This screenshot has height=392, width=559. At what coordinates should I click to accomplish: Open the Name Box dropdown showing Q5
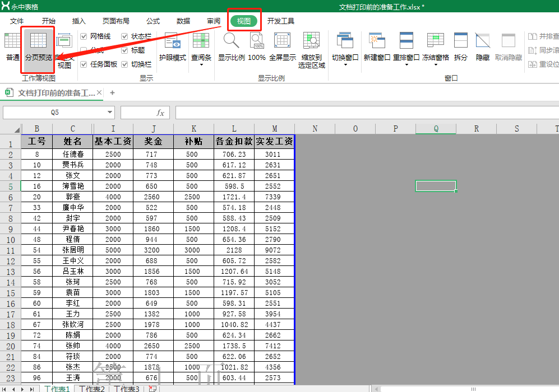[x=109, y=113]
